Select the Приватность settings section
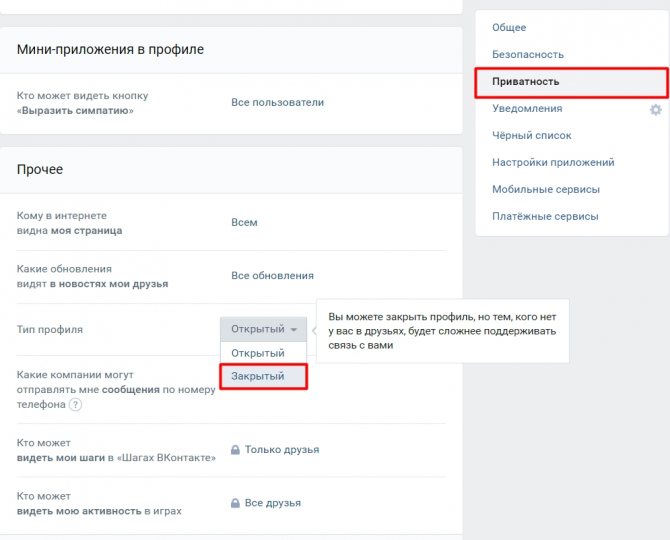Screen dimensions: 670x540 pos(571,82)
